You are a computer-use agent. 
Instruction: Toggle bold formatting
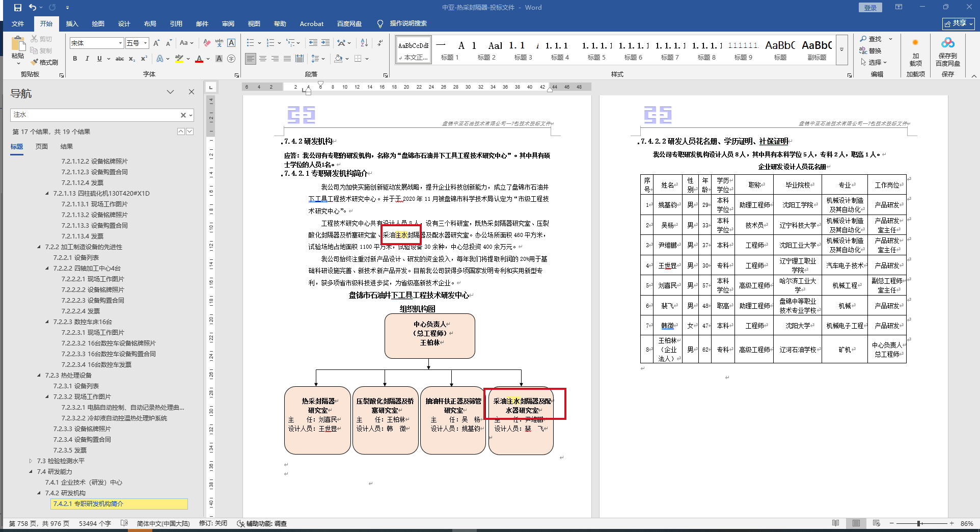coord(75,59)
